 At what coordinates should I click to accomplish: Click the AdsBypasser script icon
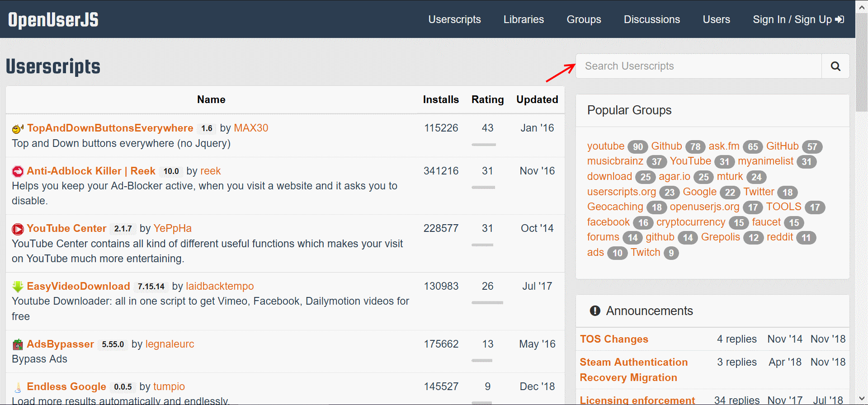[18, 344]
